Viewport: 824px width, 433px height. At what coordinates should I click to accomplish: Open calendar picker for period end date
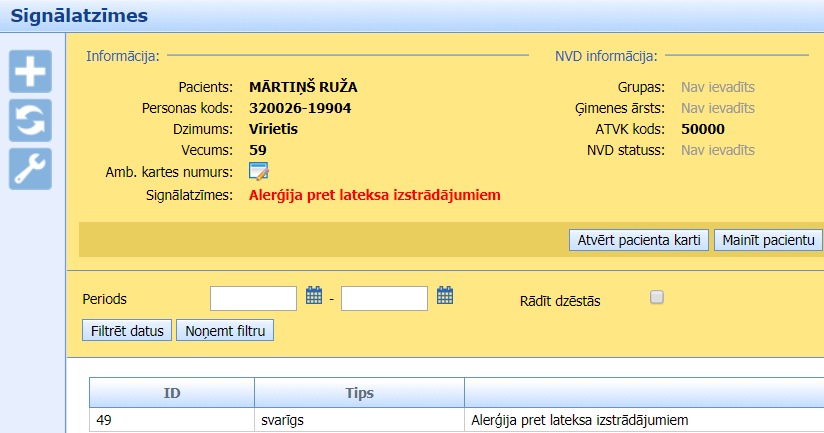(445, 296)
